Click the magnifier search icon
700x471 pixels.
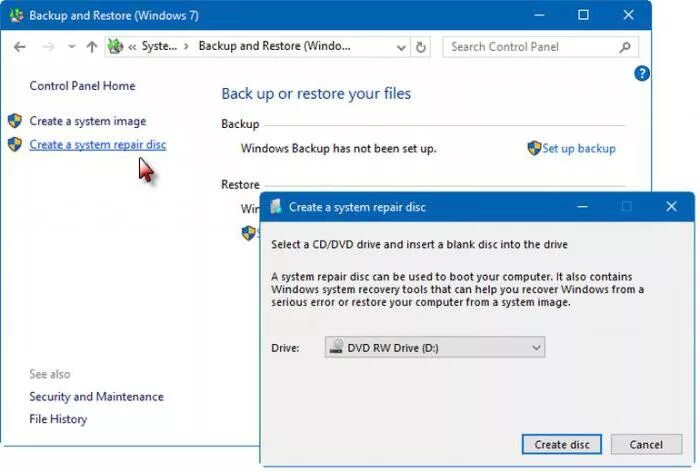[x=625, y=47]
